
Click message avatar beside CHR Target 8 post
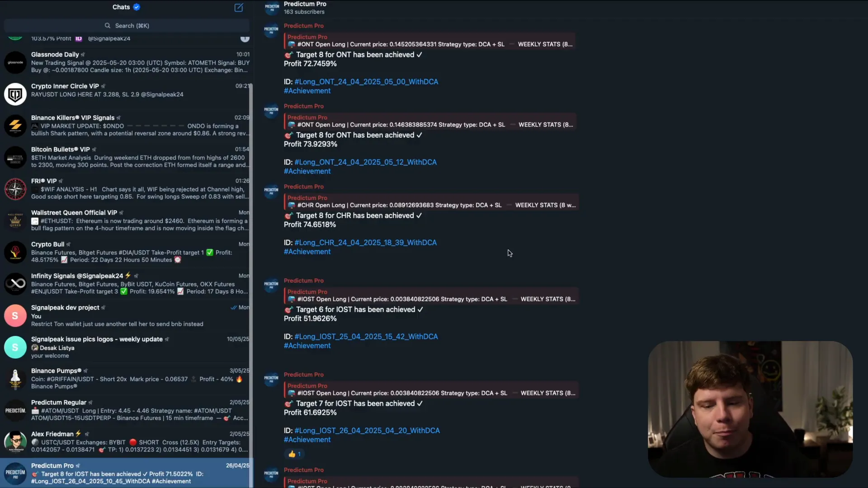271,191
